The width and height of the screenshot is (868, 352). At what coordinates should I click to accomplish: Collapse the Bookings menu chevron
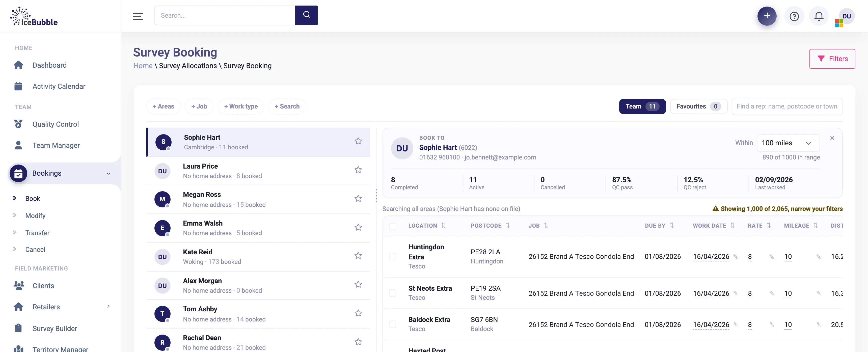pyautogui.click(x=108, y=173)
